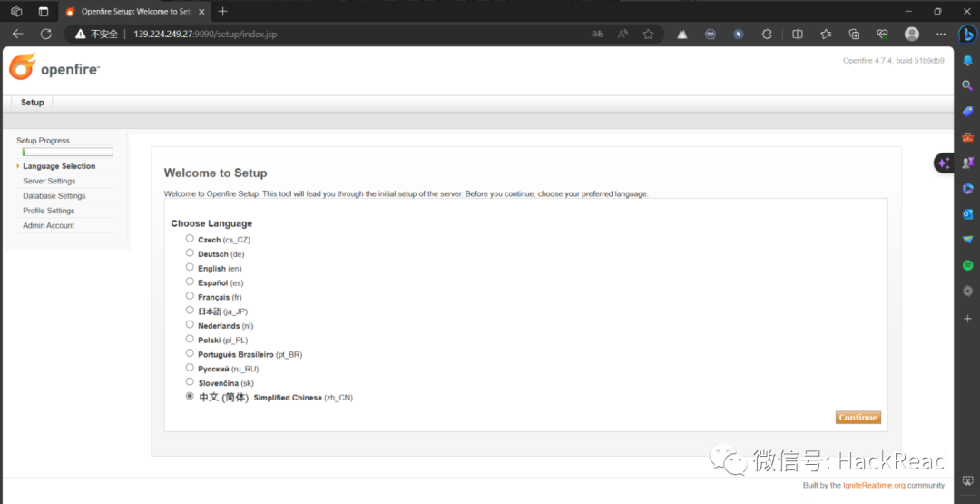Choose the Русский (ru_RU) radio button
Screen dimensions: 980x504
pos(190,368)
